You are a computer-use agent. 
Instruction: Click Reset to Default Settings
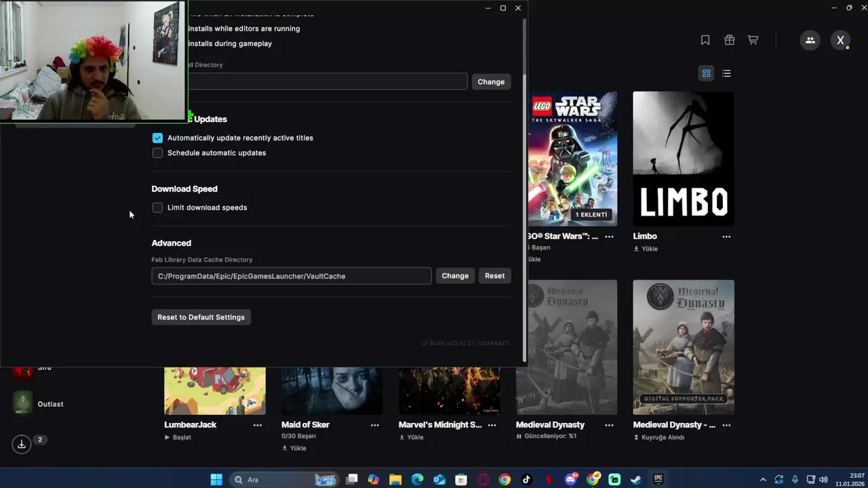click(201, 317)
